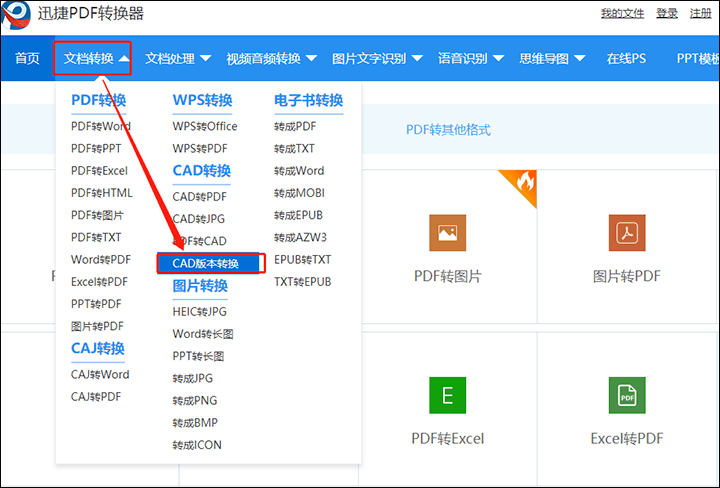Select the WPS转PDF entry
720x488 pixels.
click(200, 149)
